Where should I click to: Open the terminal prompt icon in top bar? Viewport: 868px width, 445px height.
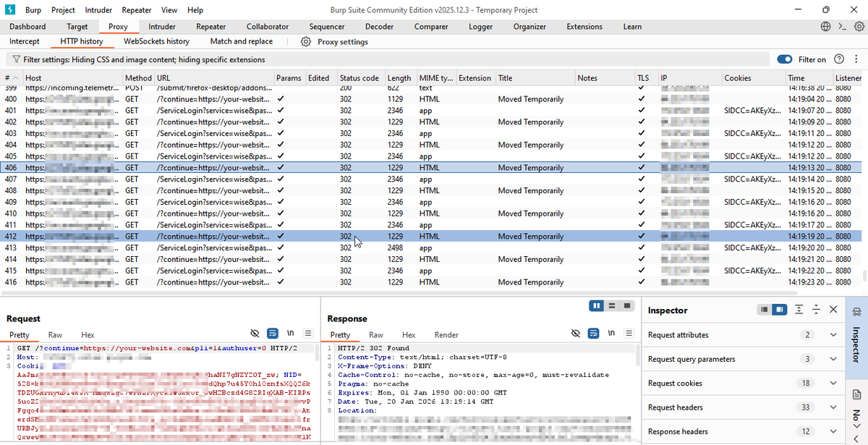point(842,27)
